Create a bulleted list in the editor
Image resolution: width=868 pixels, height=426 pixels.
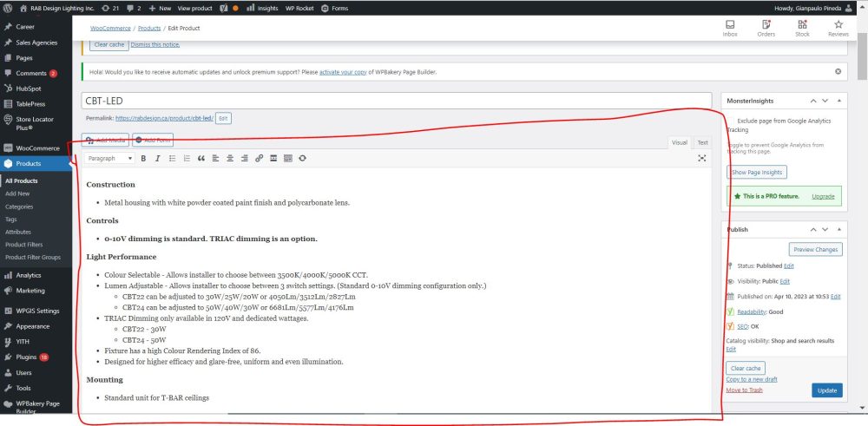pos(172,159)
